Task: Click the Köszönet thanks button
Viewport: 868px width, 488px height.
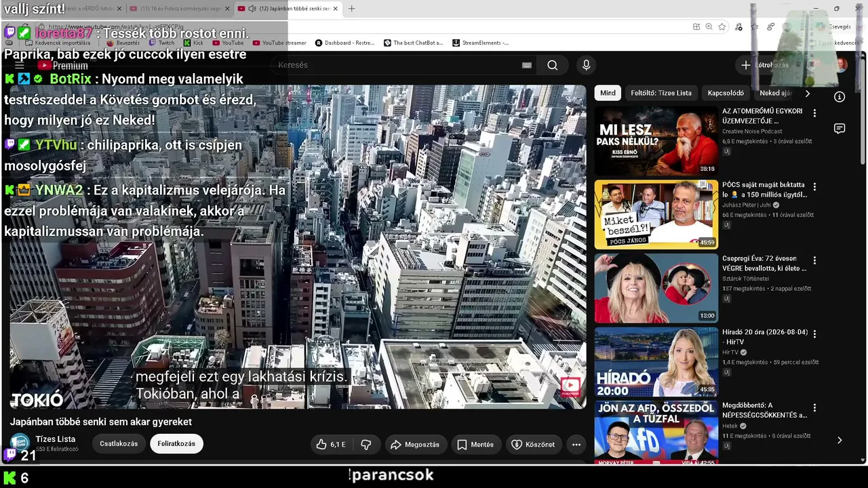Action: 532,445
